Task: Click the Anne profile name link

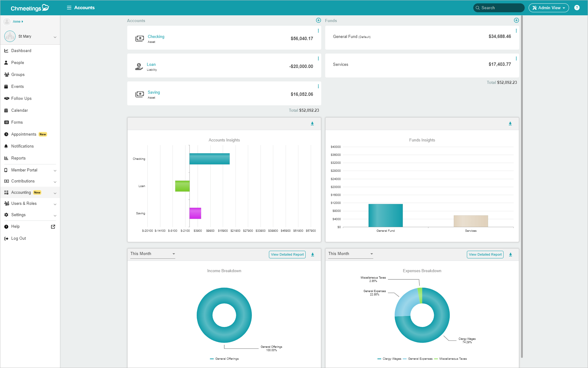Action: click(x=17, y=21)
